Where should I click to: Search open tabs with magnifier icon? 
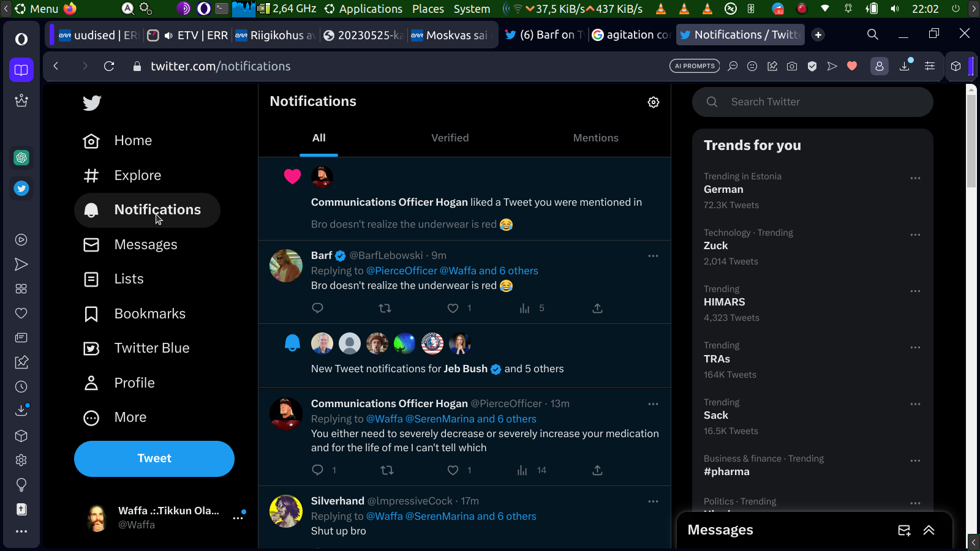pos(873,35)
